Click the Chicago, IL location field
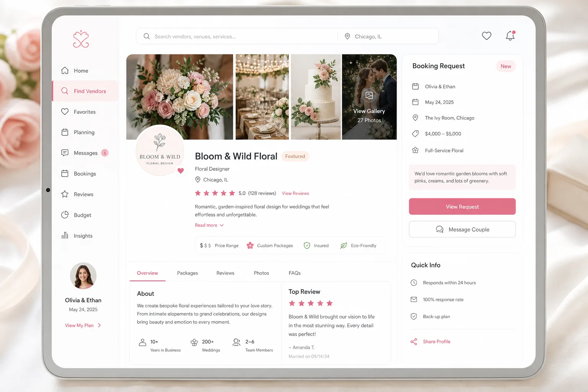588x392 pixels. 389,36
